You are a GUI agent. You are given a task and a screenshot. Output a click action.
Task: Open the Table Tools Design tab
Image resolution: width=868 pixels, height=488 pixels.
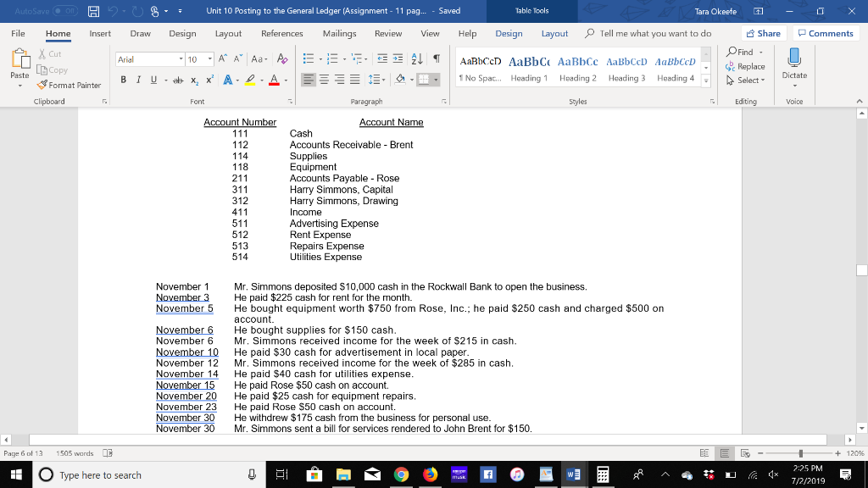(509, 34)
